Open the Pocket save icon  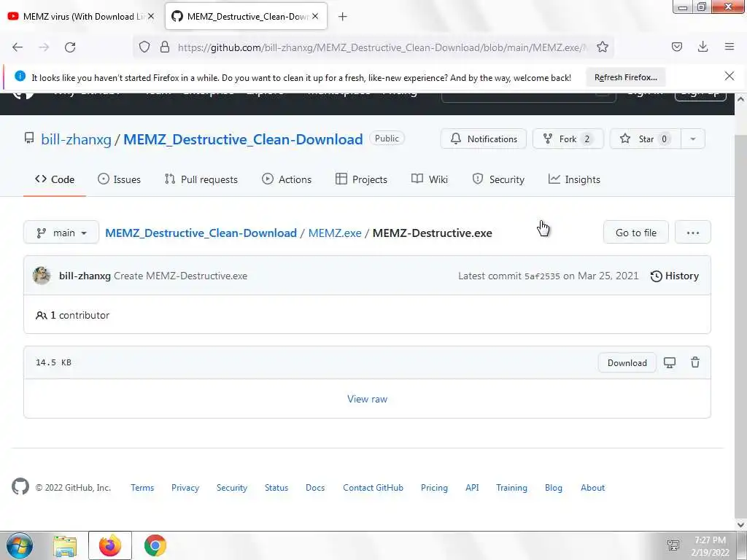tap(677, 47)
